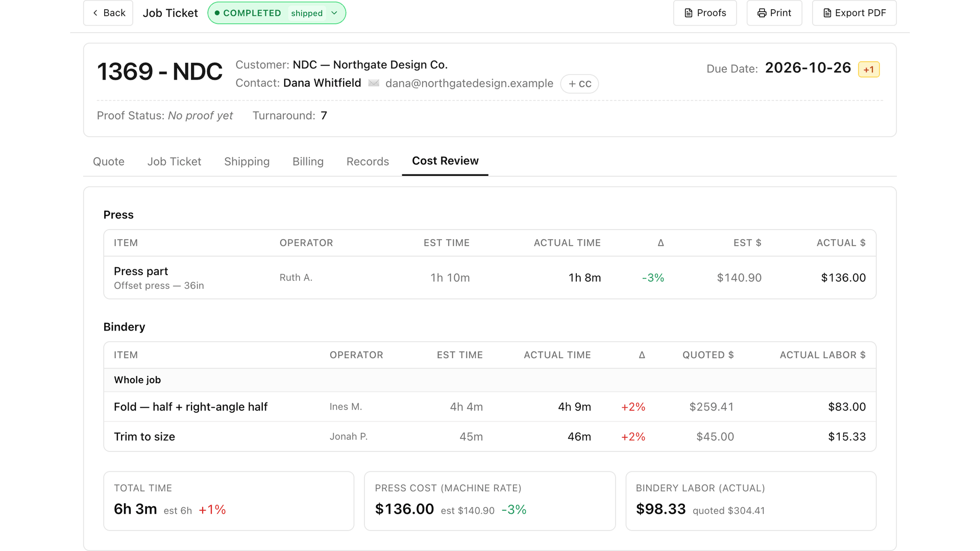Click operator Jonah P.
Image resolution: width=980 pixels, height=551 pixels.
click(x=349, y=437)
